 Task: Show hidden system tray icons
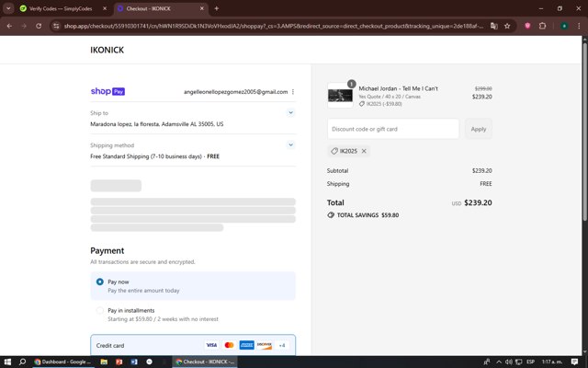[499, 362]
